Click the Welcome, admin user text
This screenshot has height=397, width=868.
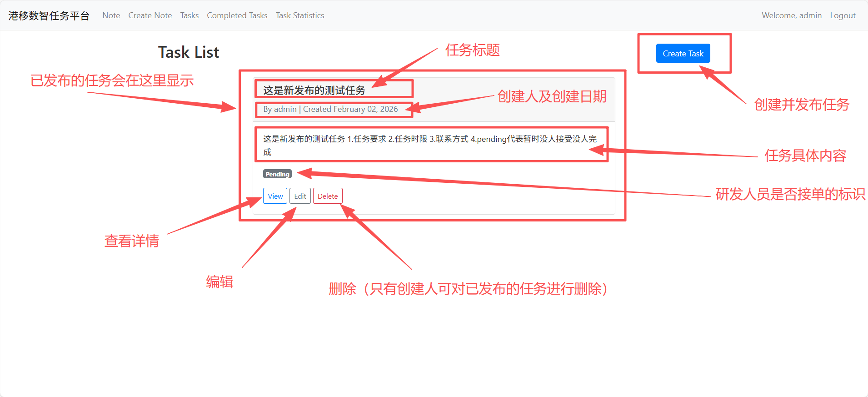[791, 15]
